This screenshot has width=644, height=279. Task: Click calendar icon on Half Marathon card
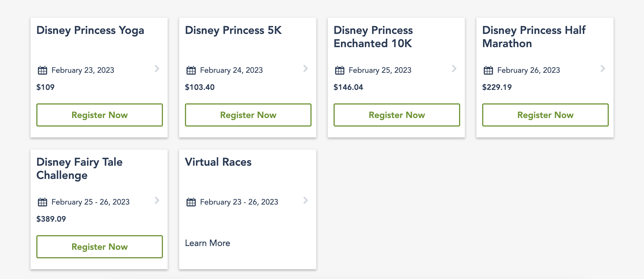pyautogui.click(x=488, y=70)
